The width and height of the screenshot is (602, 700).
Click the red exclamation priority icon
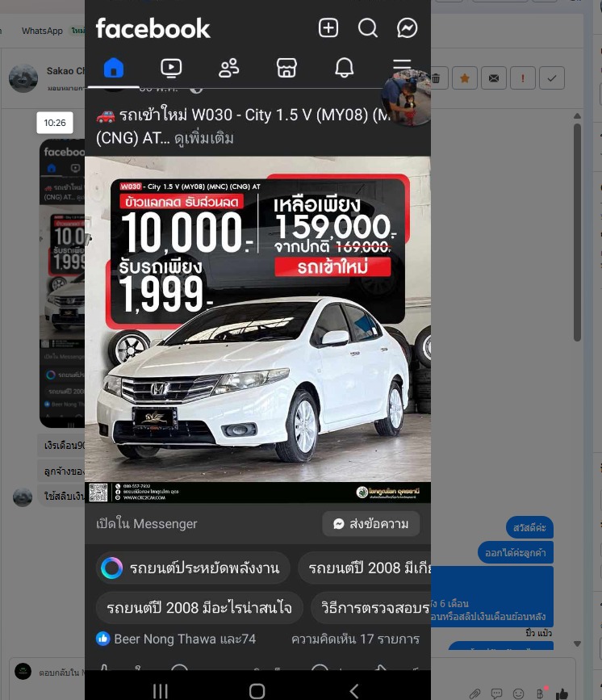[523, 78]
